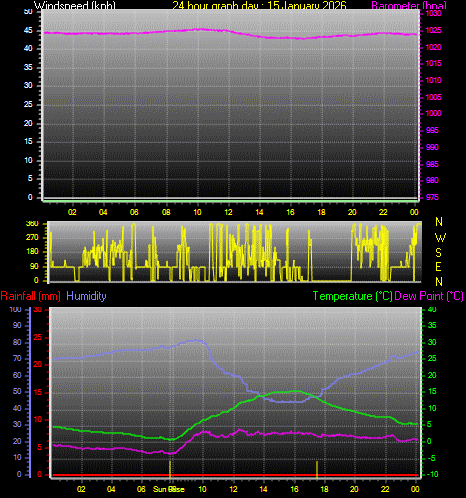Image resolution: width=466 pixels, height=498 pixels.
Task: Click the 180 value on the wind direction axis
Action: tap(32, 252)
